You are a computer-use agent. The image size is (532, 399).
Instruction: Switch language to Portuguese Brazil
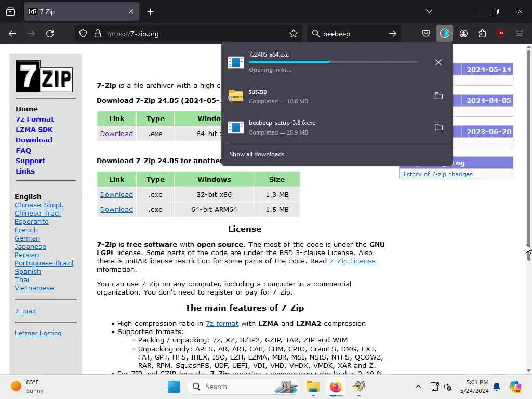click(44, 263)
